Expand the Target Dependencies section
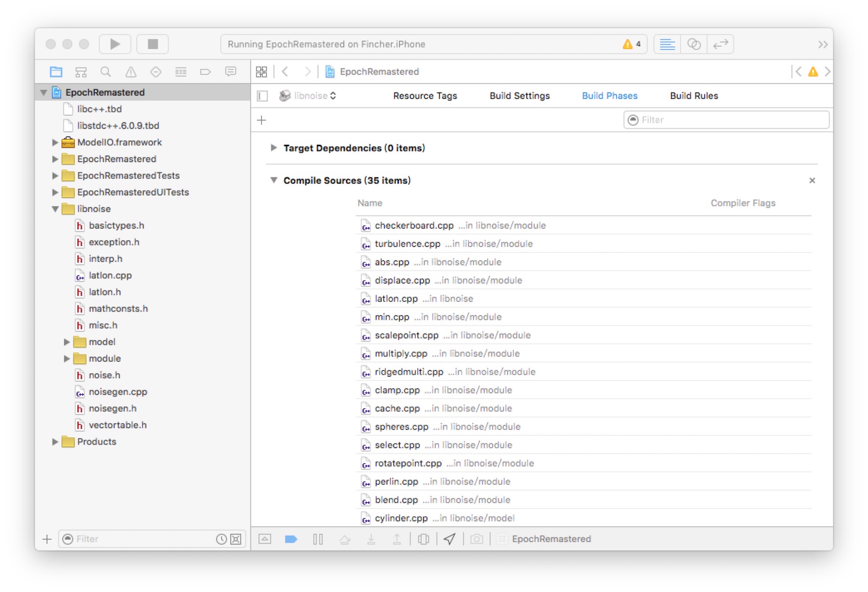This screenshot has height=592, width=868. tap(273, 148)
